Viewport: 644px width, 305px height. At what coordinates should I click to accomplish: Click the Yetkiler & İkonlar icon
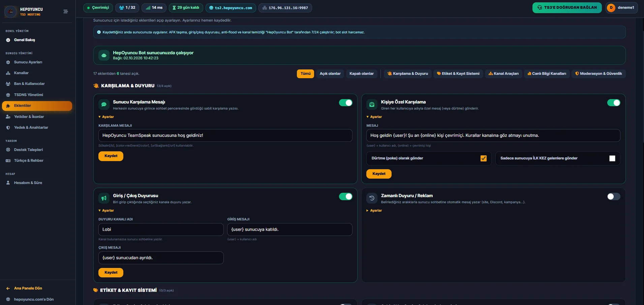(8, 117)
